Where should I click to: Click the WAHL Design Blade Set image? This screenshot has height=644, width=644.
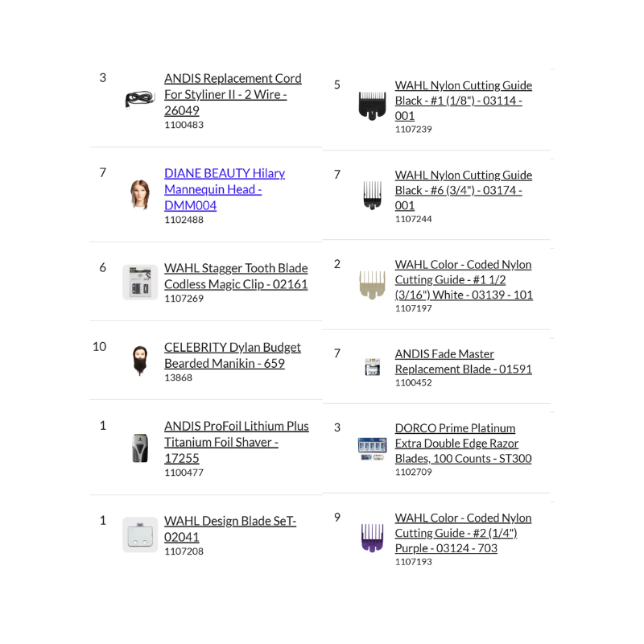pyautogui.click(x=140, y=535)
